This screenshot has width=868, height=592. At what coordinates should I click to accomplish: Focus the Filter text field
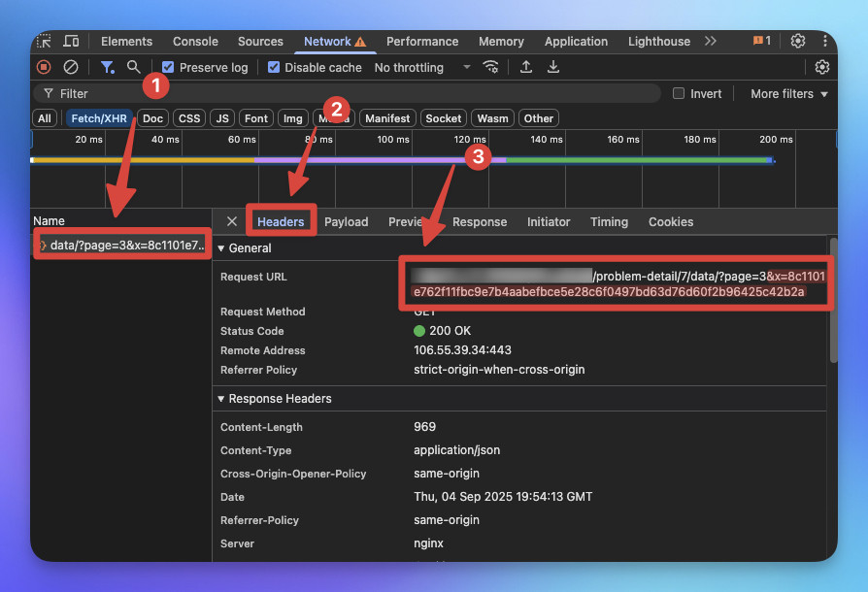tap(347, 93)
